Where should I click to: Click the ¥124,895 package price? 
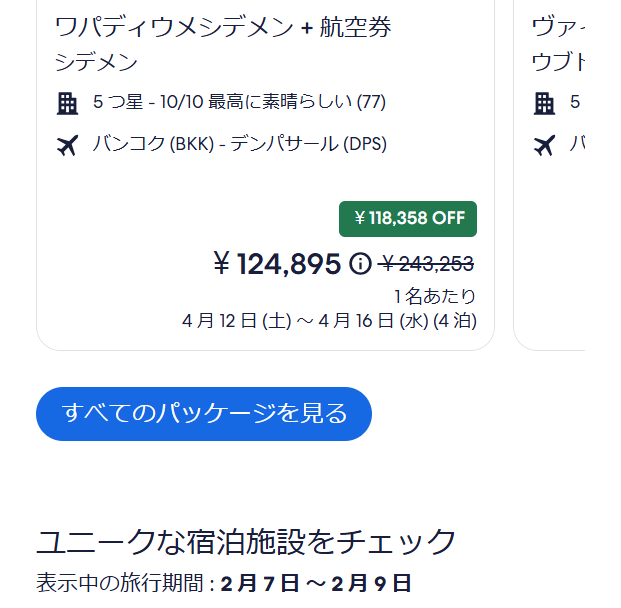coord(277,264)
